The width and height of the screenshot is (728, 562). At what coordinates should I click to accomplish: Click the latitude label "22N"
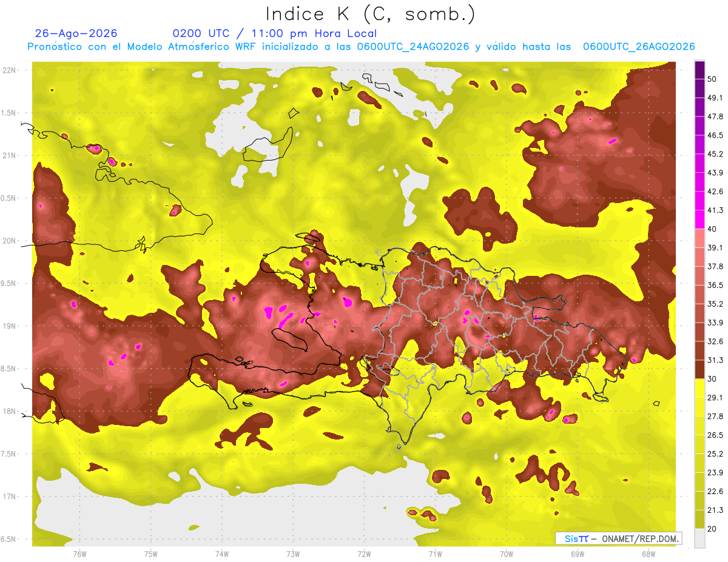pos(9,70)
